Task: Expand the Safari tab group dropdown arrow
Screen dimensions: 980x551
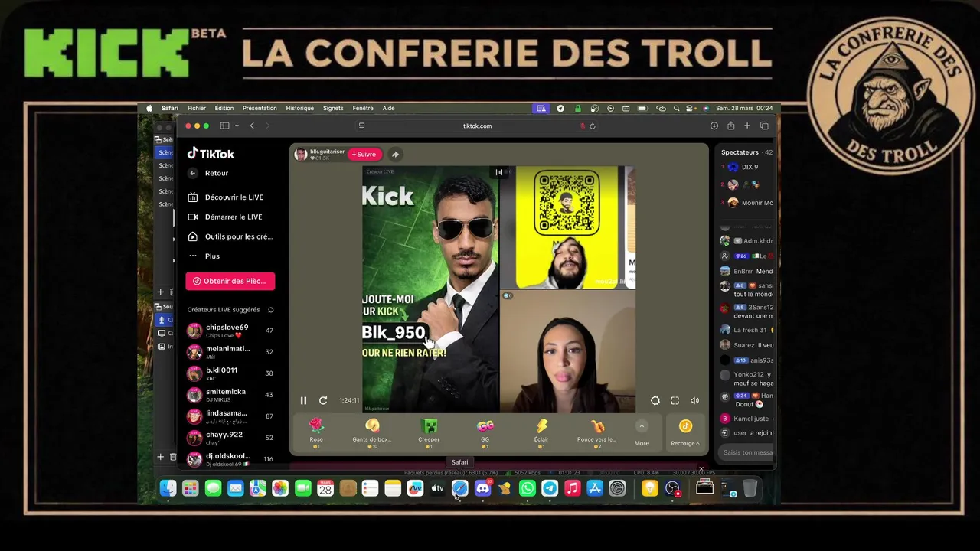Action: pyautogui.click(x=237, y=126)
